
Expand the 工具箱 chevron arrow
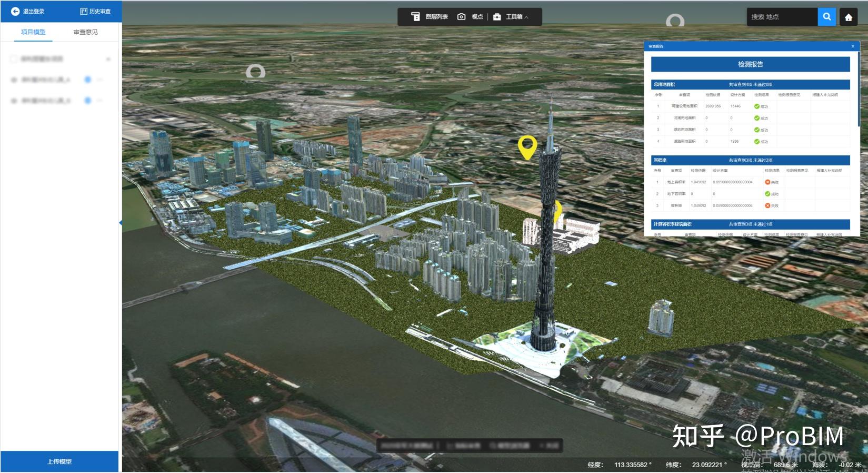526,17
